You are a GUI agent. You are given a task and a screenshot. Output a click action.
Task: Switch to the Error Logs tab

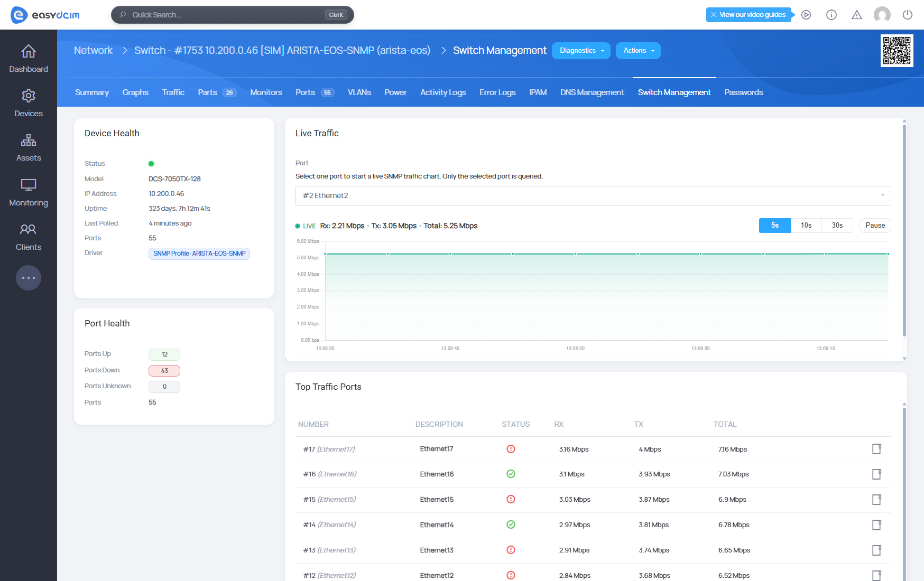coord(497,92)
